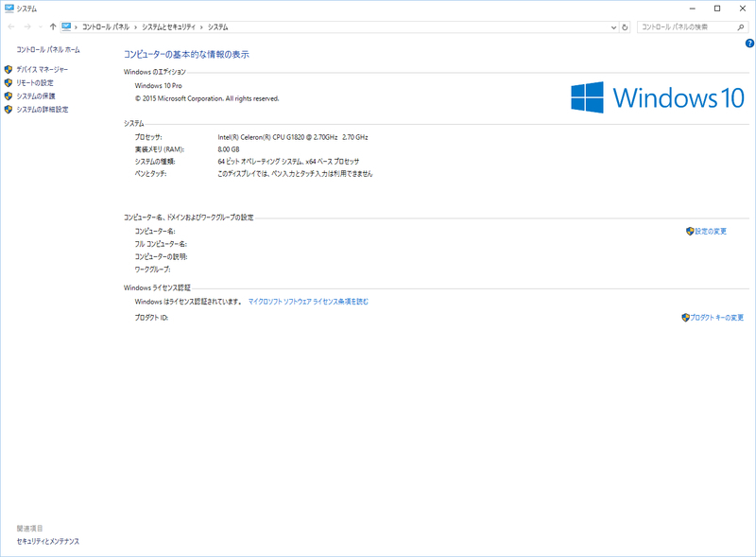Click shield icon next to プロダクト キーの変更
The width and height of the screenshot is (756, 557).
686,318
